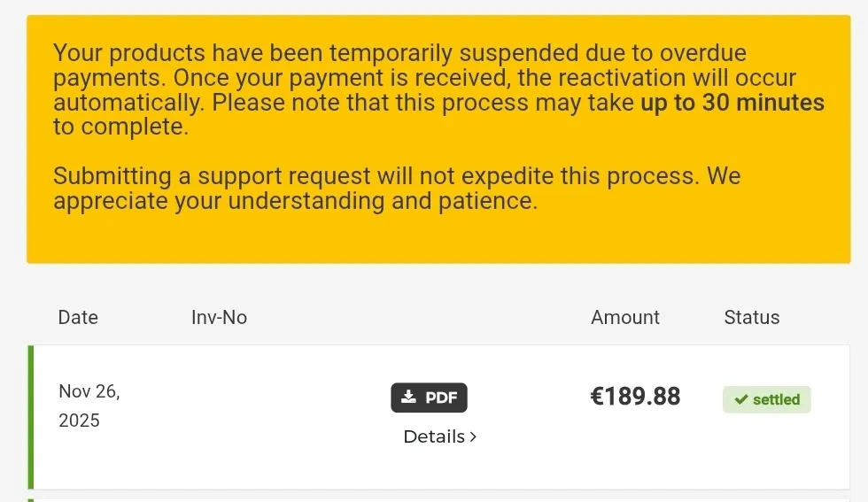Open the Details link for the invoice
Screen dimensions: 868x502
click(x=434, y=436)
